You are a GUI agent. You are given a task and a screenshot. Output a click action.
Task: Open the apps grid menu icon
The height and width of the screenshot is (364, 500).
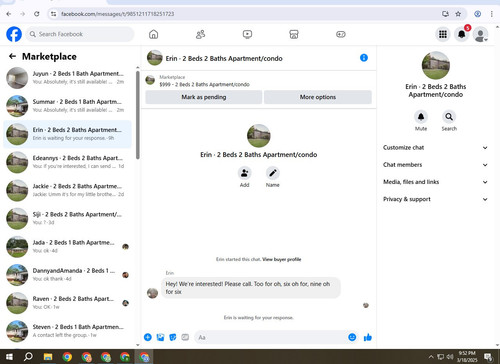(x=443, y=34)
